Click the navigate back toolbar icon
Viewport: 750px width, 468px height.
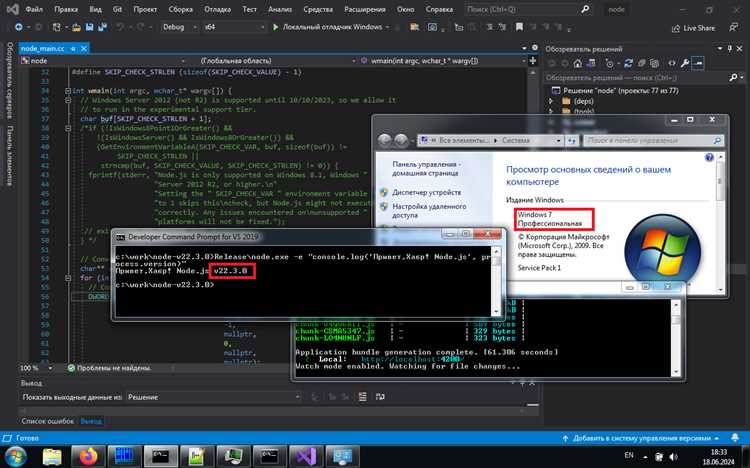[x=18, y=27]
